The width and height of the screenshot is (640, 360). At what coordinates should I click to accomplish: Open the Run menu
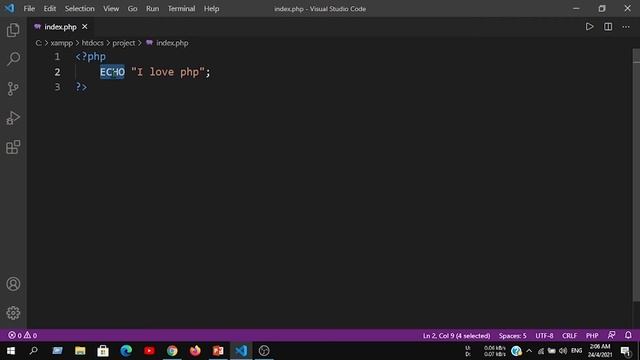click(153, 9)
